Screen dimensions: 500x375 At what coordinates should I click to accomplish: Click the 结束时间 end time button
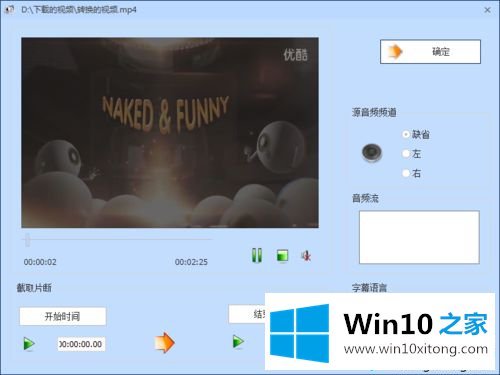point(247,314)
